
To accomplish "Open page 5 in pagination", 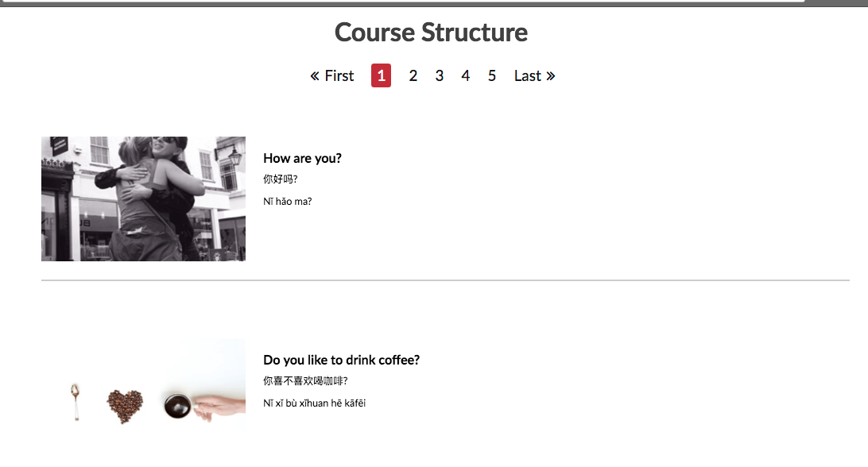I will point(491,75).
